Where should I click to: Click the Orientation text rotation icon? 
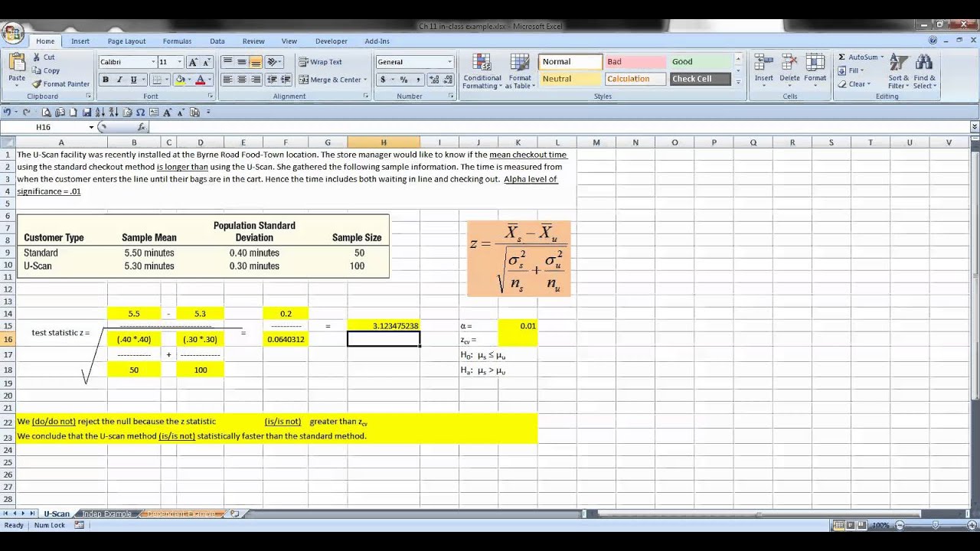[x=275, y=62]
